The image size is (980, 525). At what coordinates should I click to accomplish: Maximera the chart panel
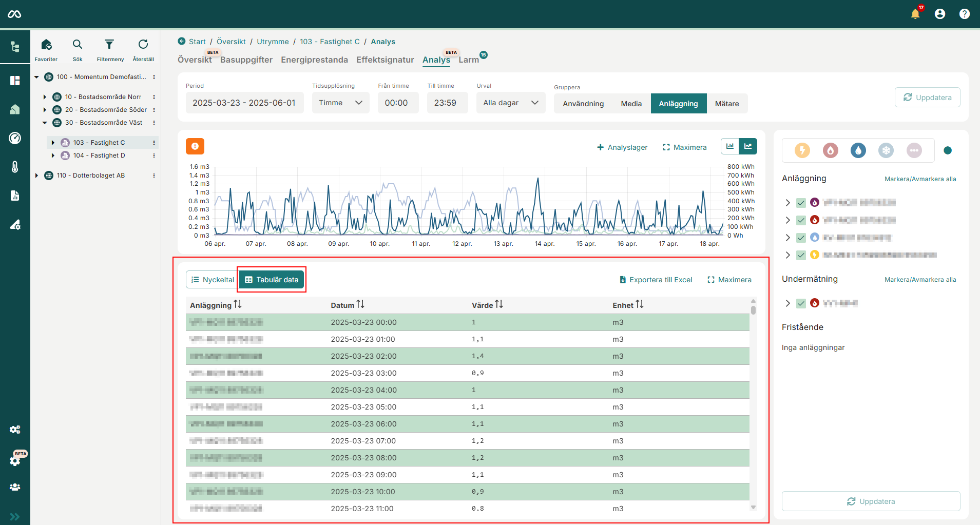coord(685,147)
